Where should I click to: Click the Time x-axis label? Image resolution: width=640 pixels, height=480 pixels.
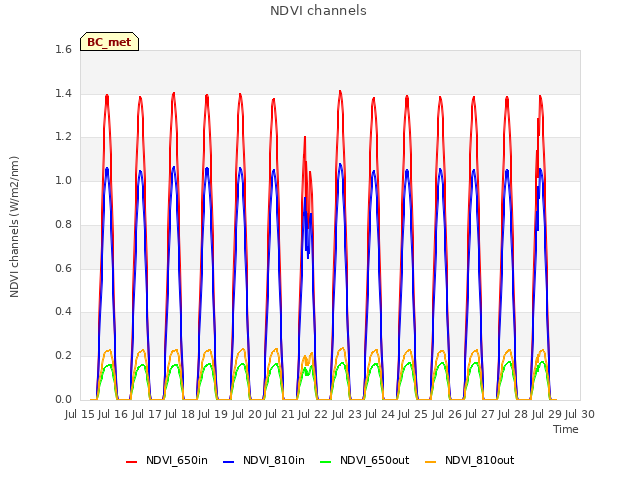point(566,429)
